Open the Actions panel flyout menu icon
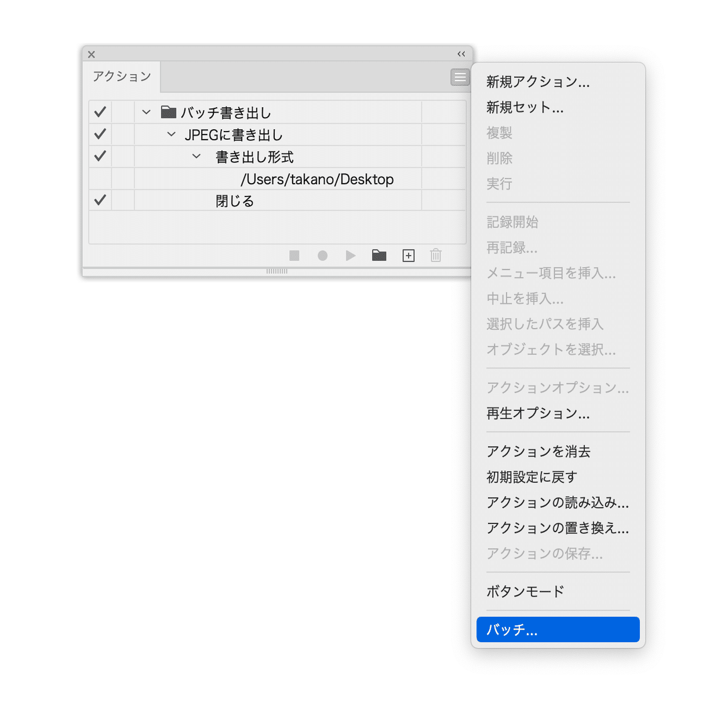 pos(460,77)
